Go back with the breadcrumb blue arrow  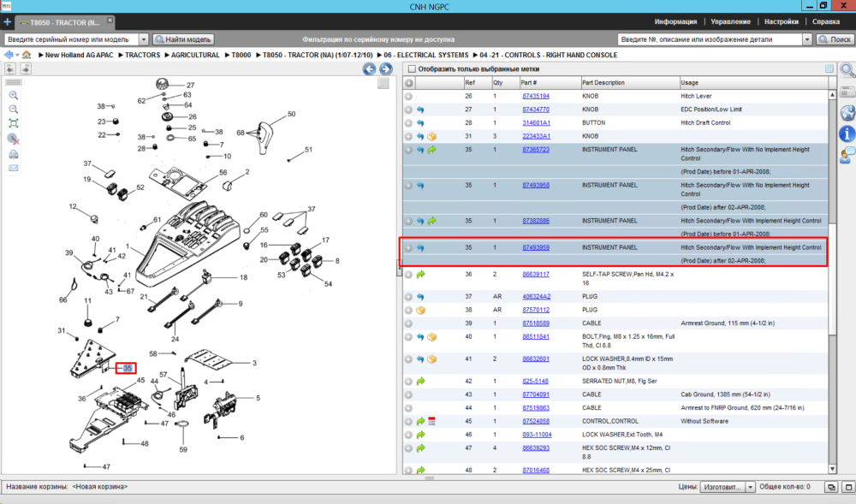(x=9, y=55)
